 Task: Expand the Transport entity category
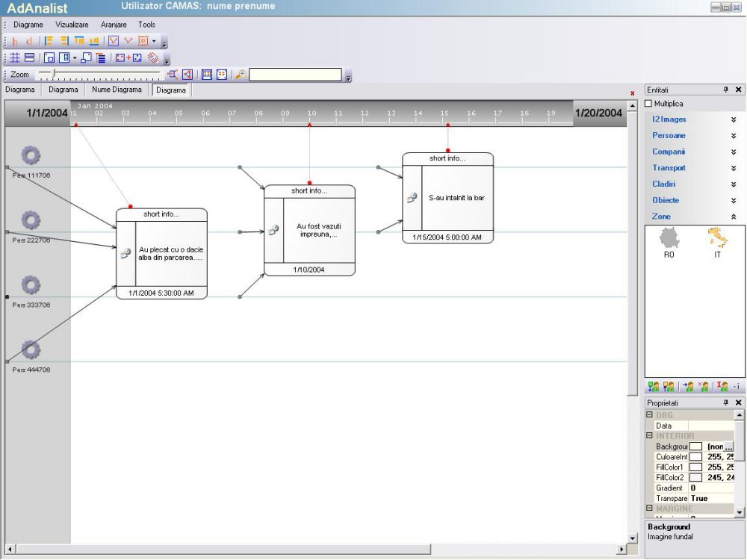pyautogui.click(x=733, y=168)
